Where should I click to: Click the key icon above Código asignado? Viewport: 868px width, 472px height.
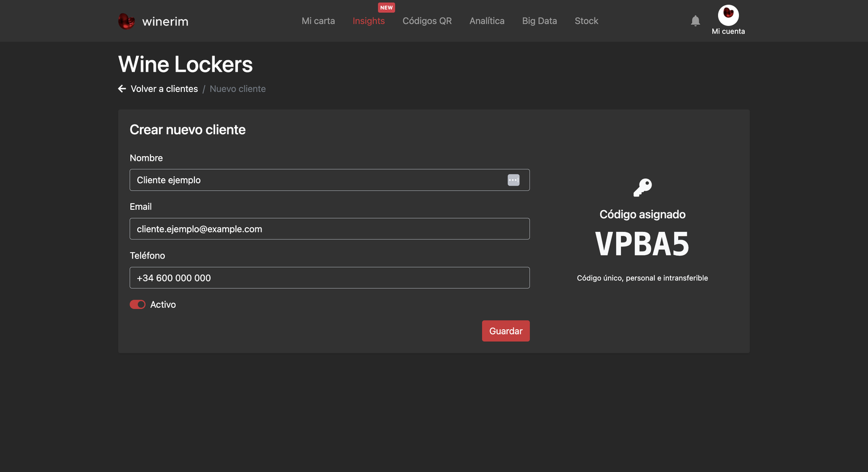pyautogui.click(x=642, y=187)
